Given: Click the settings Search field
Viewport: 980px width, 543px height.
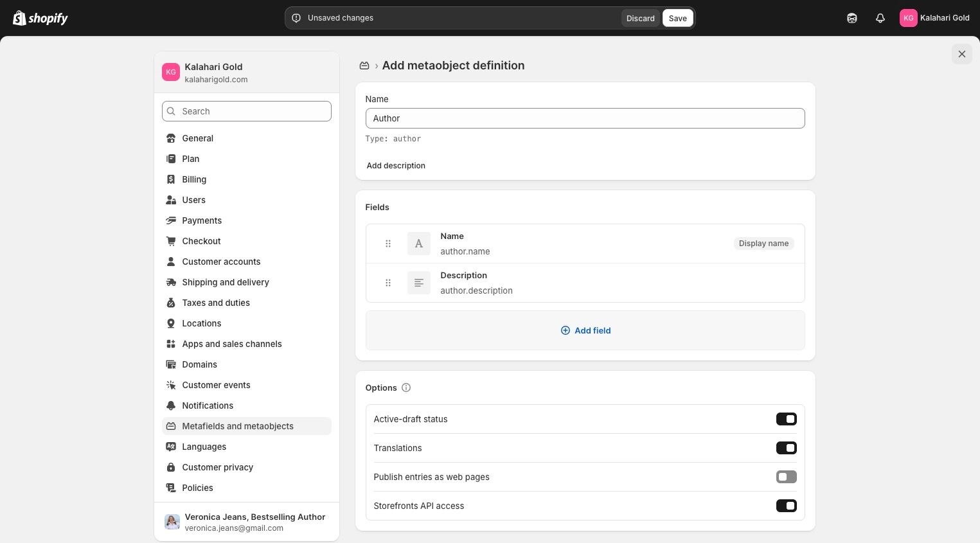Looking at the screenshot, I should click(x=247, y=111).
